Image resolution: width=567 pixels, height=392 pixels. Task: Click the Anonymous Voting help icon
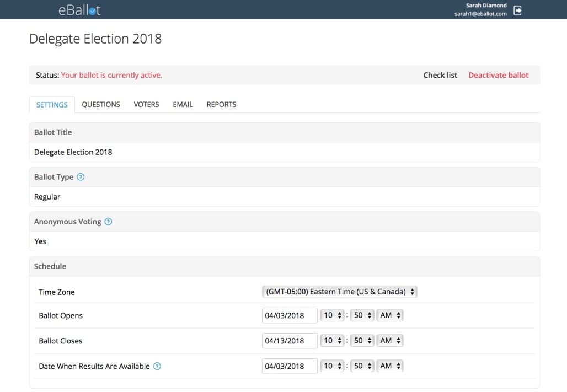point(108,221)
